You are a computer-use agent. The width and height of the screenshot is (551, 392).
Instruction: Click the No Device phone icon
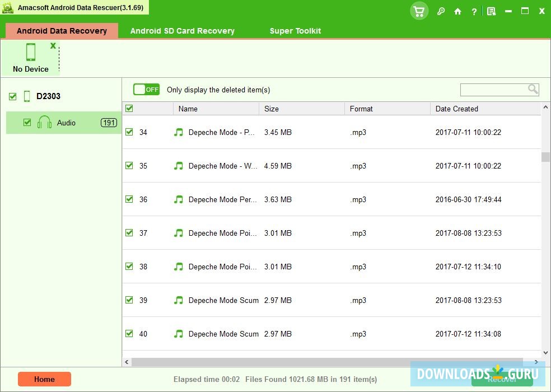pyautogui.click(x=31, y=52)
